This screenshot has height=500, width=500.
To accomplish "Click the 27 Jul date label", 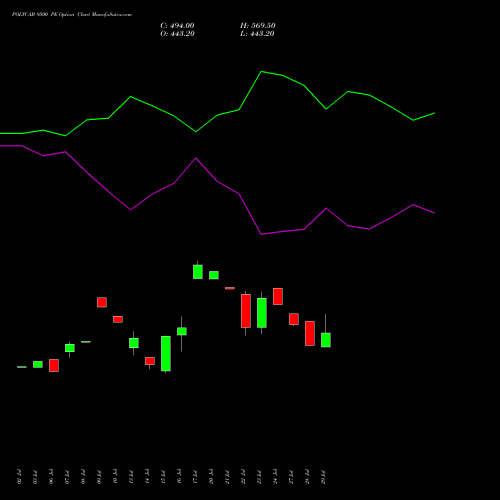I will pyautogui.click(x=291, y=477).
